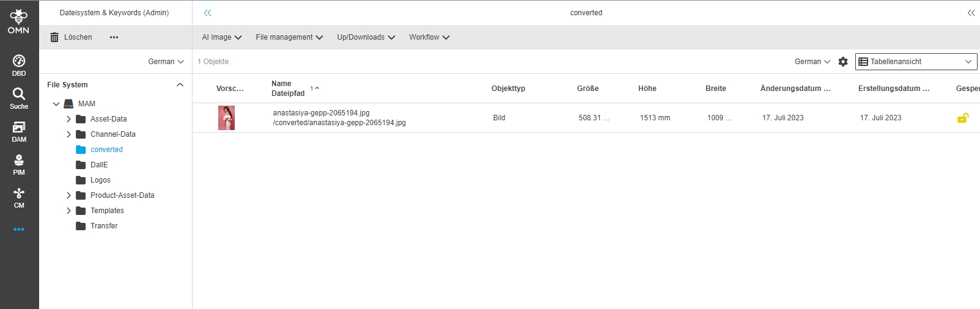Open the AI Image menu
The height and width of the screenshot is (309, 980).
[222, 37]
